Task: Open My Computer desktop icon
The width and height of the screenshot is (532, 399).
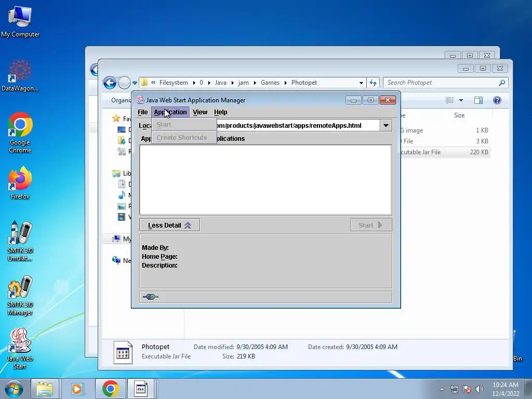Action: (x=20, y=22)
